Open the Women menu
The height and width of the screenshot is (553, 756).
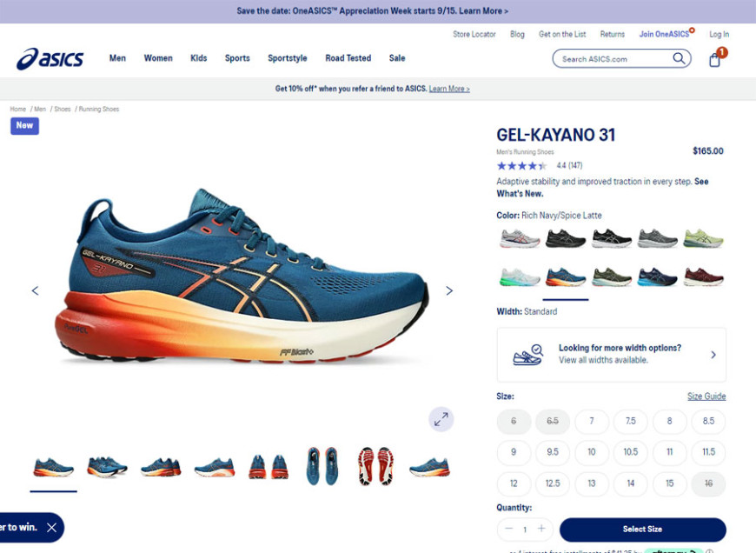(x=158, y=58)
